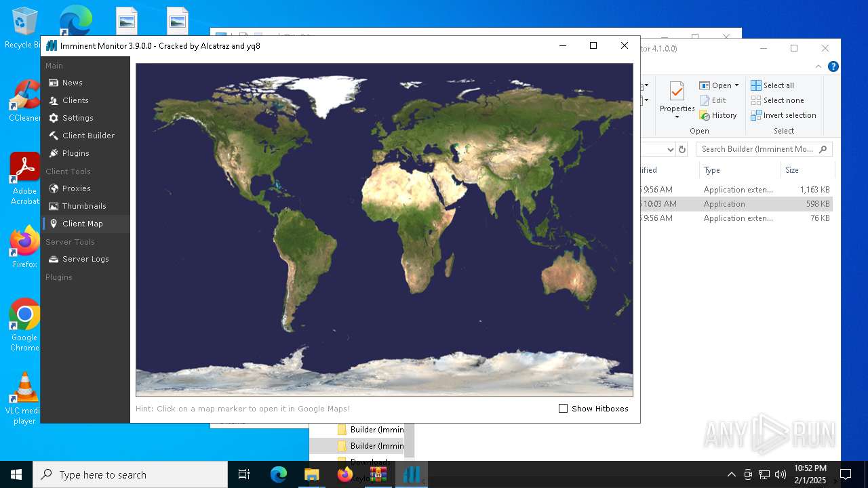Refresh the Explorer folder view
Image resolution: width=868 pixels, height=488 pixels.
pos(682,149)
